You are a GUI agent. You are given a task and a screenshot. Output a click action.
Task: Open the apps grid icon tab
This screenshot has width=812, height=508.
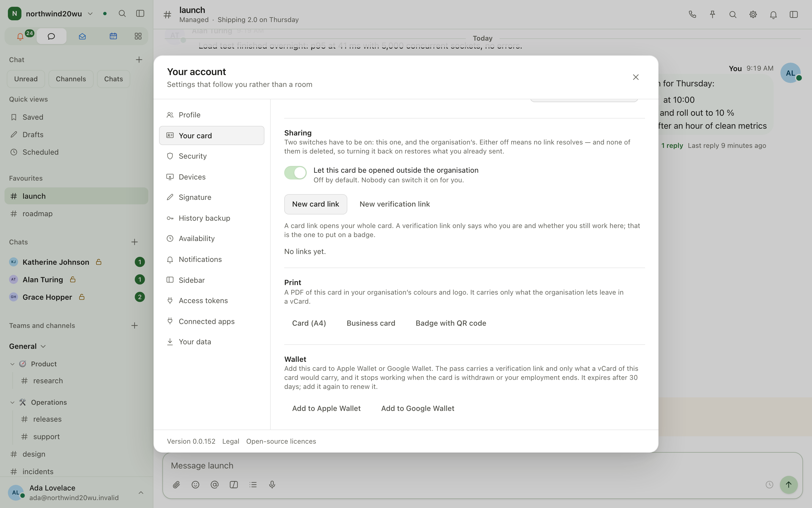click(138, 36)
